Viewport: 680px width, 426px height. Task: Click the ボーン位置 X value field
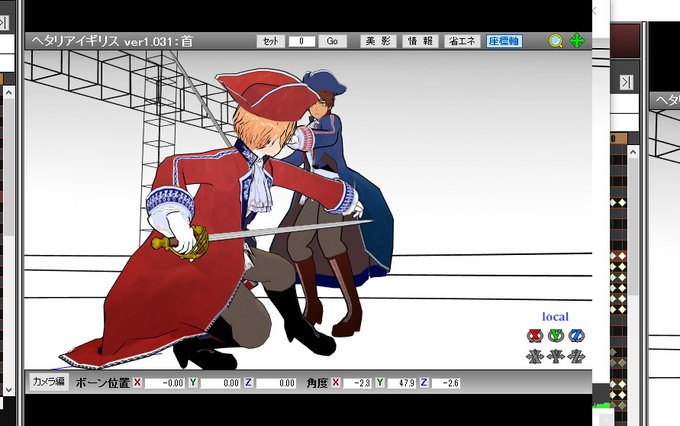pyautogui.click(x=165, y=383)
